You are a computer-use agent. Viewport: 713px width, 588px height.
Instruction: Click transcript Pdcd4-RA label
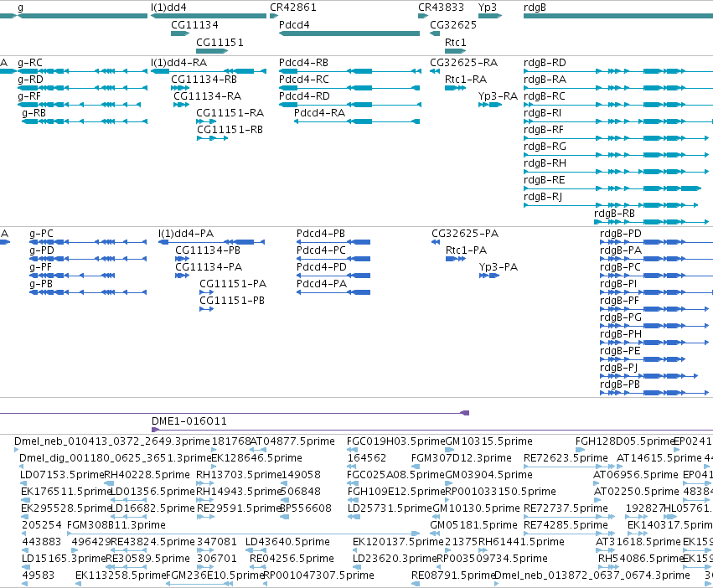coord(319,112)
